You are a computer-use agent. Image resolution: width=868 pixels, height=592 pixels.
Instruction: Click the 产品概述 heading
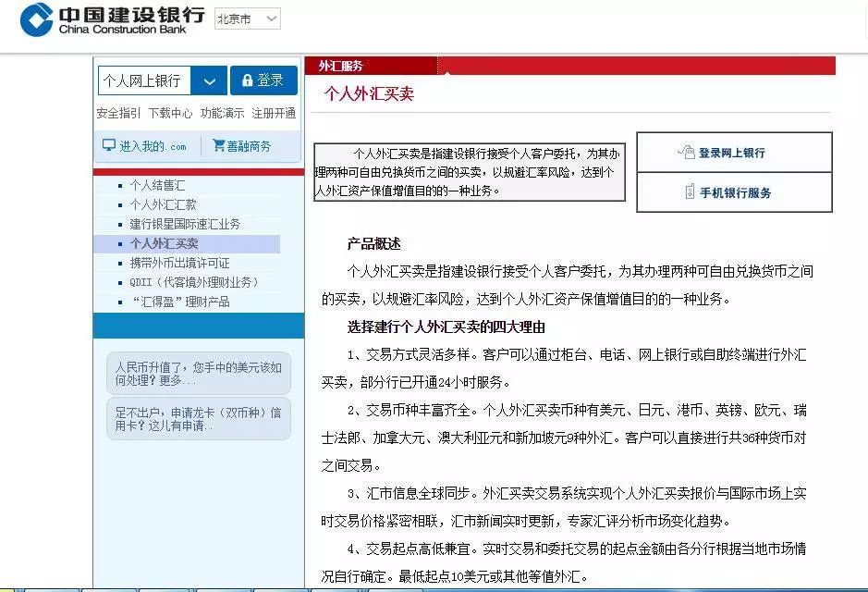[373, 243]
